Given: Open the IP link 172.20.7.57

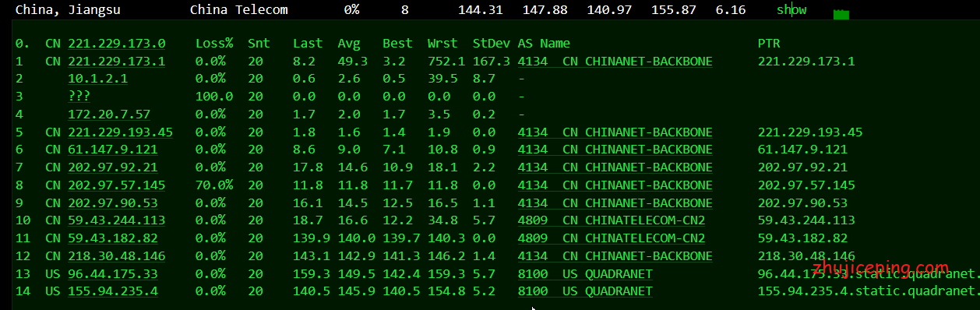Looking at the screenshot, I should [109, 114].
